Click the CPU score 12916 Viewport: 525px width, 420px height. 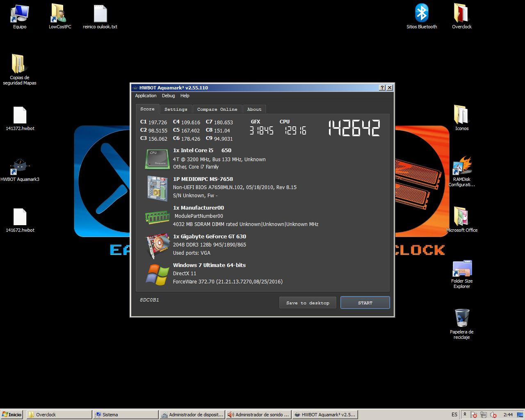click(x=295, y=130)
